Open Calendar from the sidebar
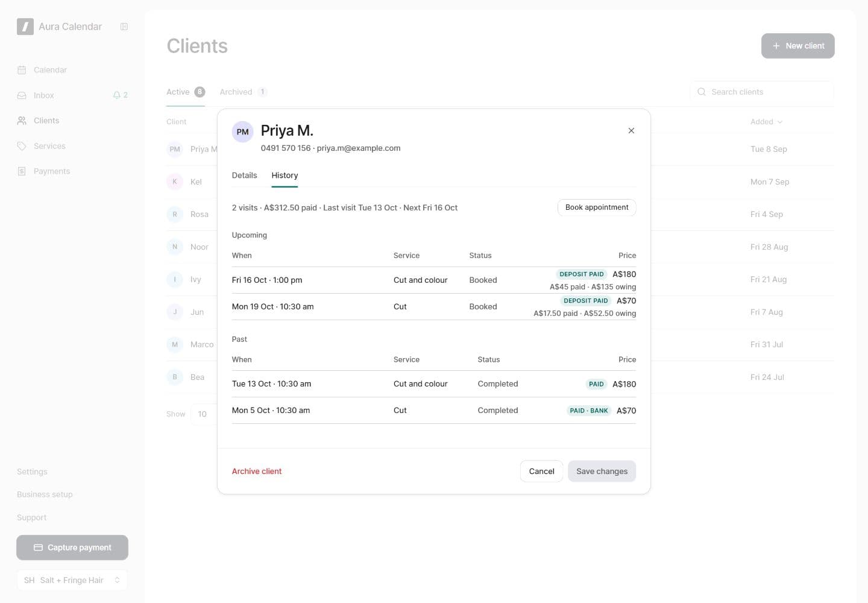The height and width of the screenshot is (603, 868). [72, 70]
